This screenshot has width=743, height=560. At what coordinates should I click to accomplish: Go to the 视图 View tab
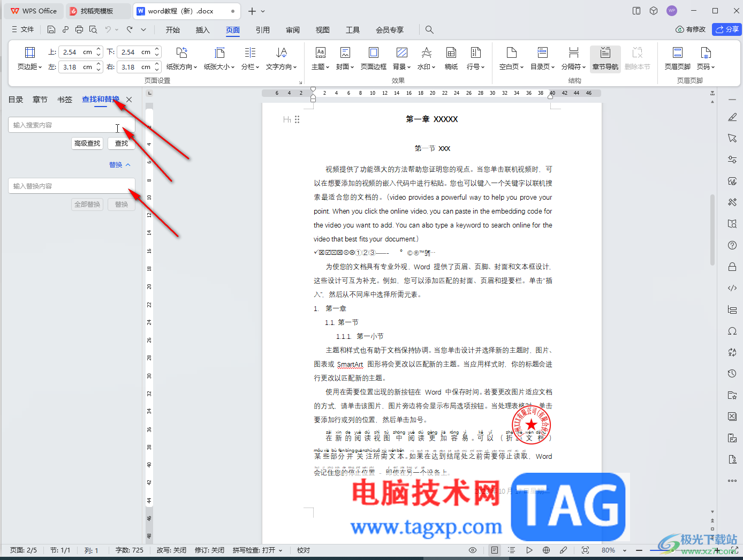tap(323, 30)
